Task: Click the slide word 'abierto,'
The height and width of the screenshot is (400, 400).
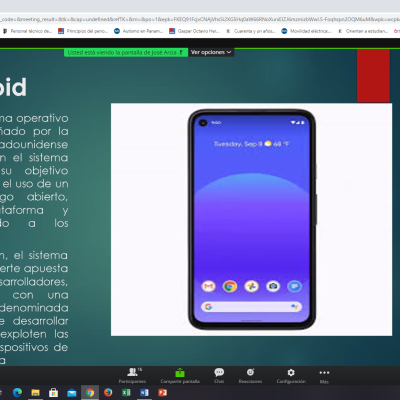Action: coord(47,197)
